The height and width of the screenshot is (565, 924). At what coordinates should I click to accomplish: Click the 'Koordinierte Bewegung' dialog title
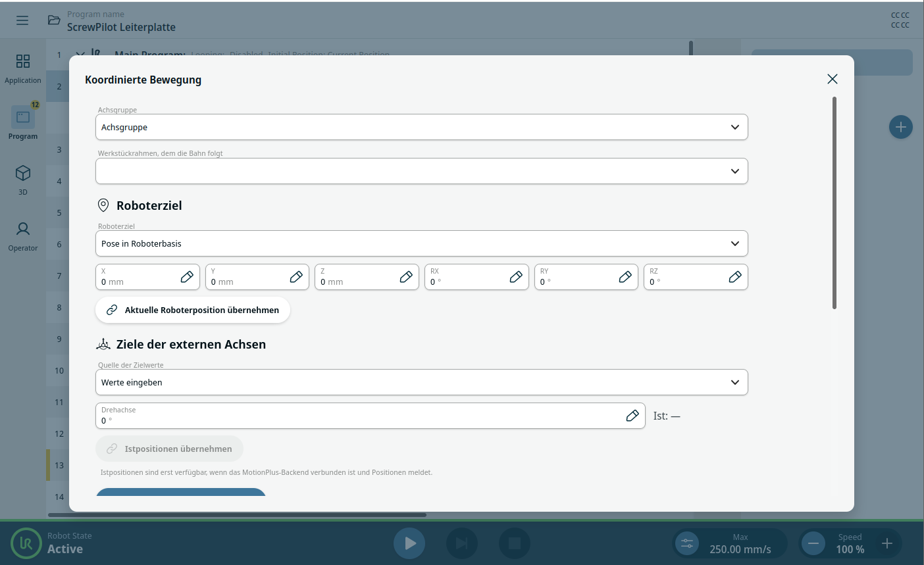coord(143,80)
